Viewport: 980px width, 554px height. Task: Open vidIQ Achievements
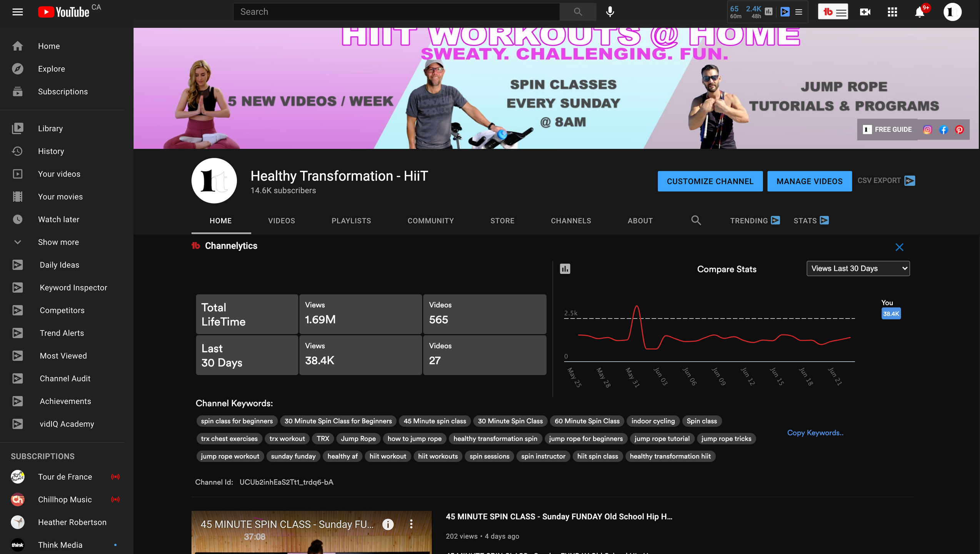[x=62, y=401]
